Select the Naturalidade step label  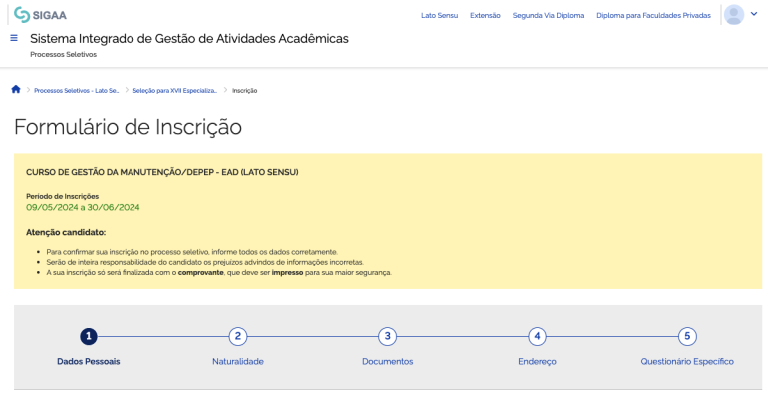tap(238, 362)
